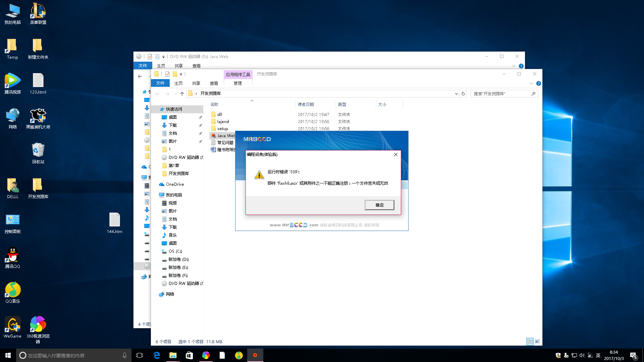The height and width of the screenshot is (362, 644).
Task: Open 文件 menu in DVD RW window
Action: [143, 66]
